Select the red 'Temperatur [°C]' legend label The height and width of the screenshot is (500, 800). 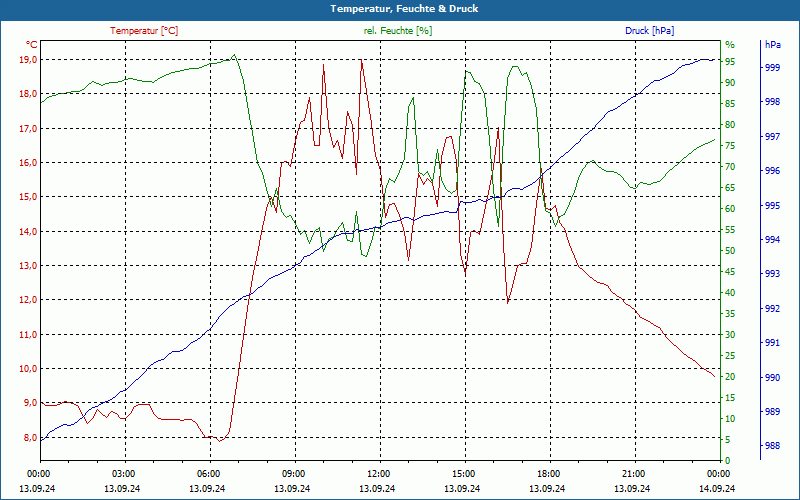(x=144, y=31)
